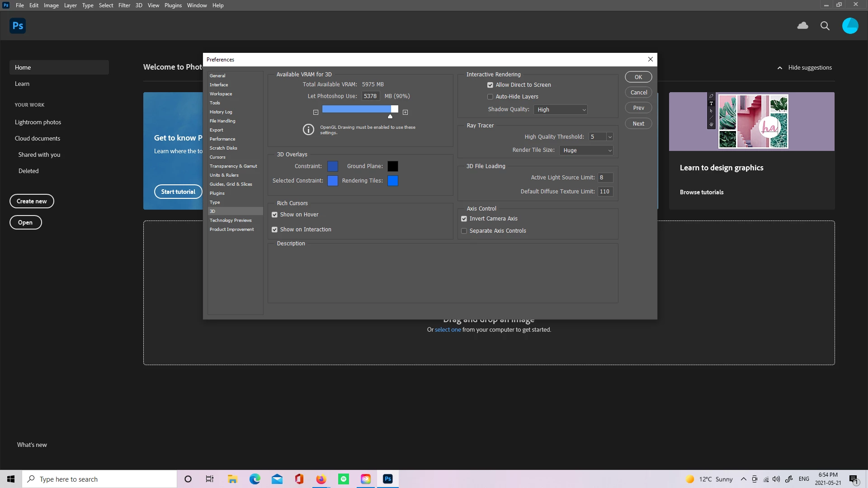
Task: Select Performance in preferences list
Action: point(222,139)
